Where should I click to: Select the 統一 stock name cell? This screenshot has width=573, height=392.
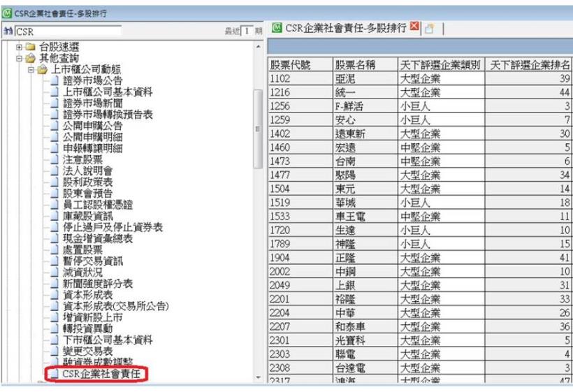365,92
